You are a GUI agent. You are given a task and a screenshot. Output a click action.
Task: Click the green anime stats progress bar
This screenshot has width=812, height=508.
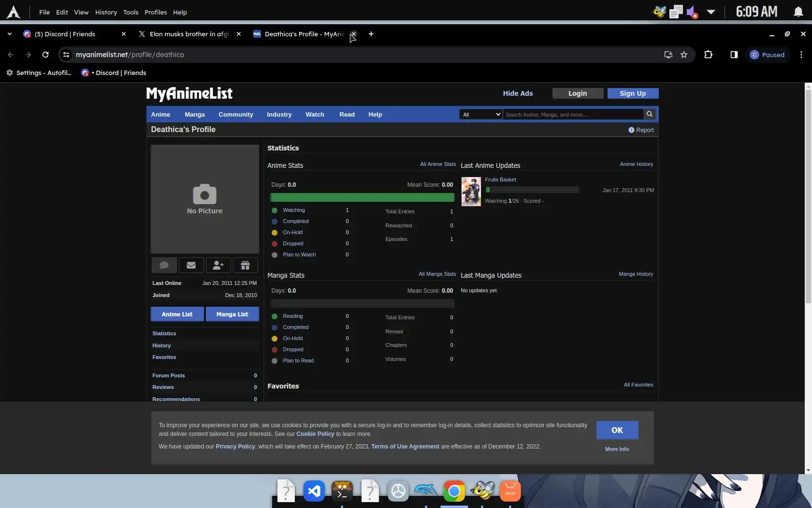(x=362, y=197)
